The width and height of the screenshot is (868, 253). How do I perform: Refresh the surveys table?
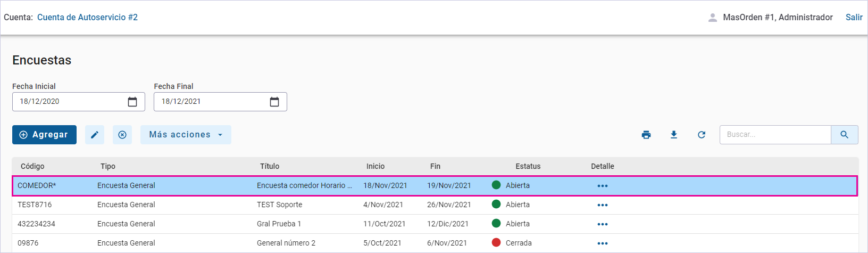(702, 135)
